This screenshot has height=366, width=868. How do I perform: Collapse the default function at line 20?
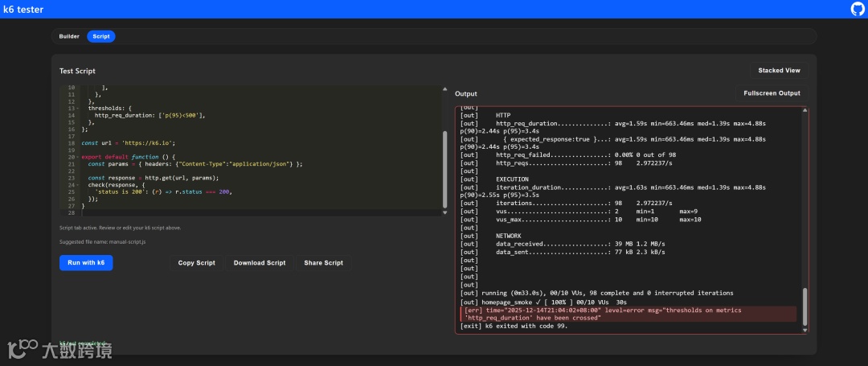pyautogui.click(x=77, y=157)
